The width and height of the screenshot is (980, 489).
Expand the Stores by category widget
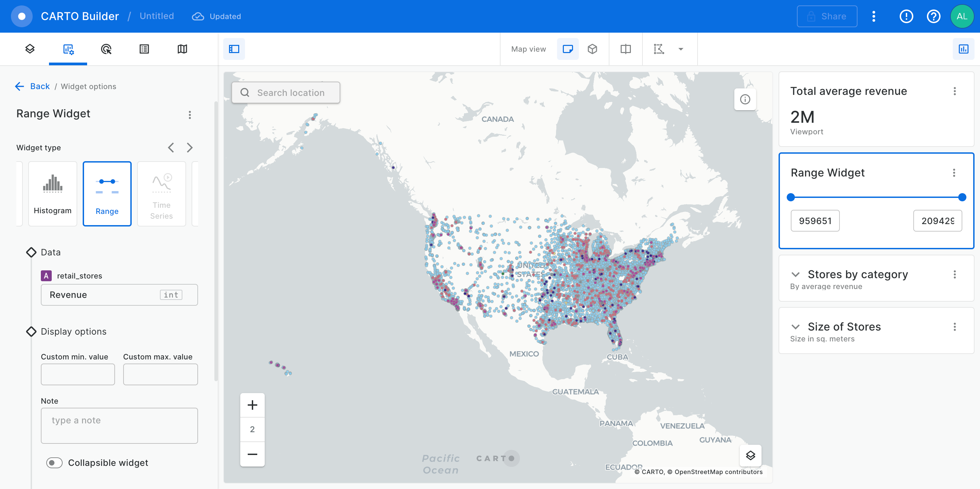click(795, 274)
